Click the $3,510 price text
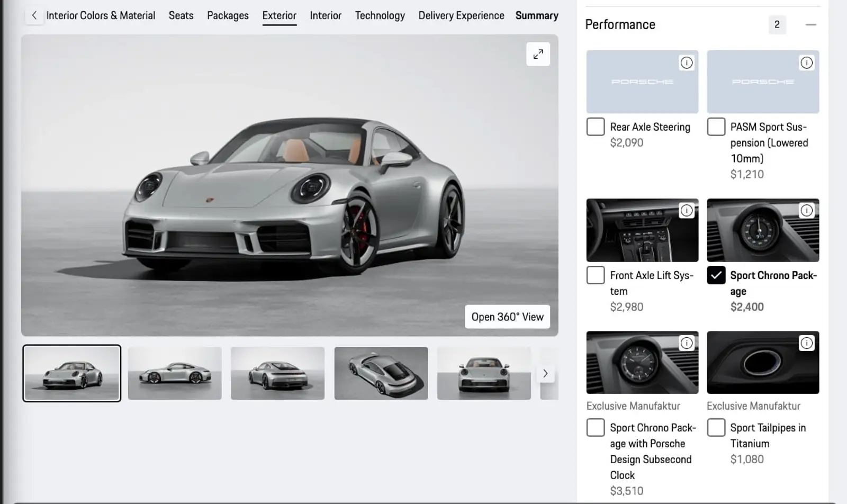The width and height of the screenshot is (847, 504). point(626,491)
